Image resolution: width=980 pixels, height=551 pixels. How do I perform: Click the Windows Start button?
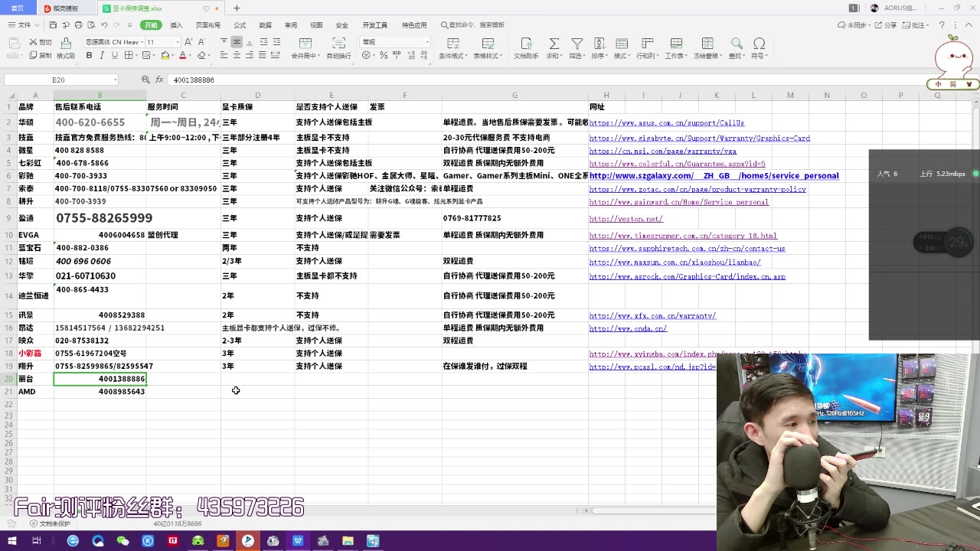point(12,541)
